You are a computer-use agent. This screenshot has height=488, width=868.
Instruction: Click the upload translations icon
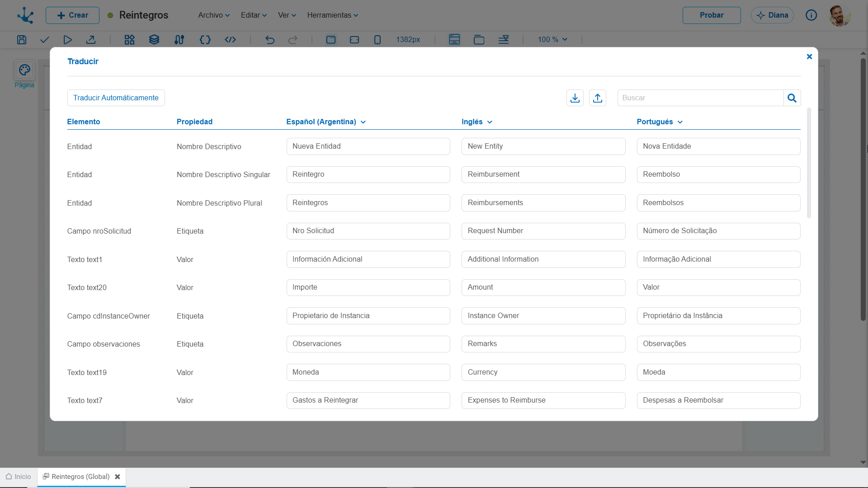coord(597,98)
